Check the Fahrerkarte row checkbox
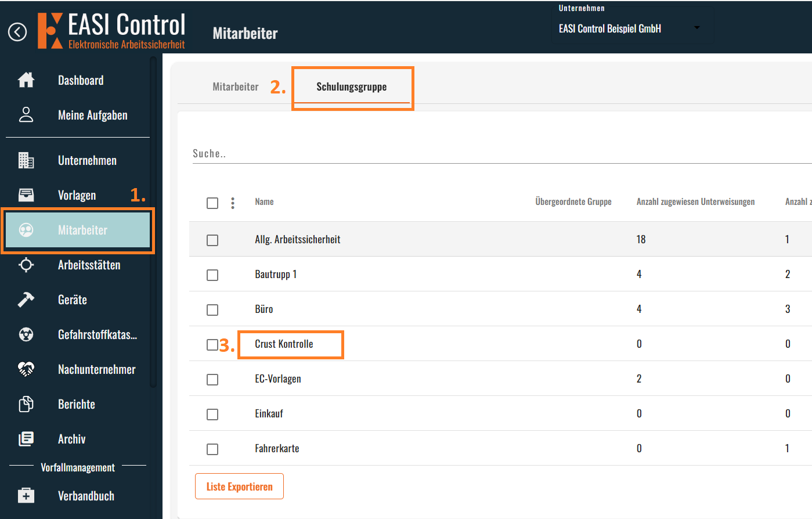 [x=212, y=449]
